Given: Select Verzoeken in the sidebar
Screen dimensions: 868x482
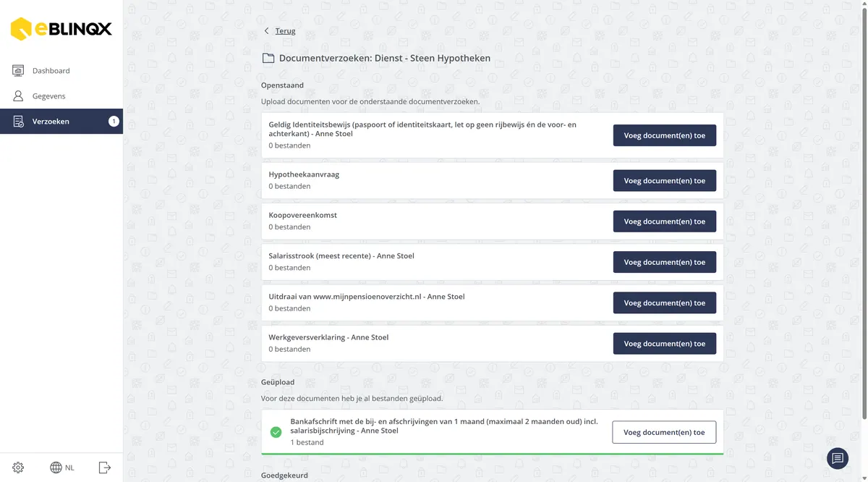Looking at the screenshot, I should (61, 122).
